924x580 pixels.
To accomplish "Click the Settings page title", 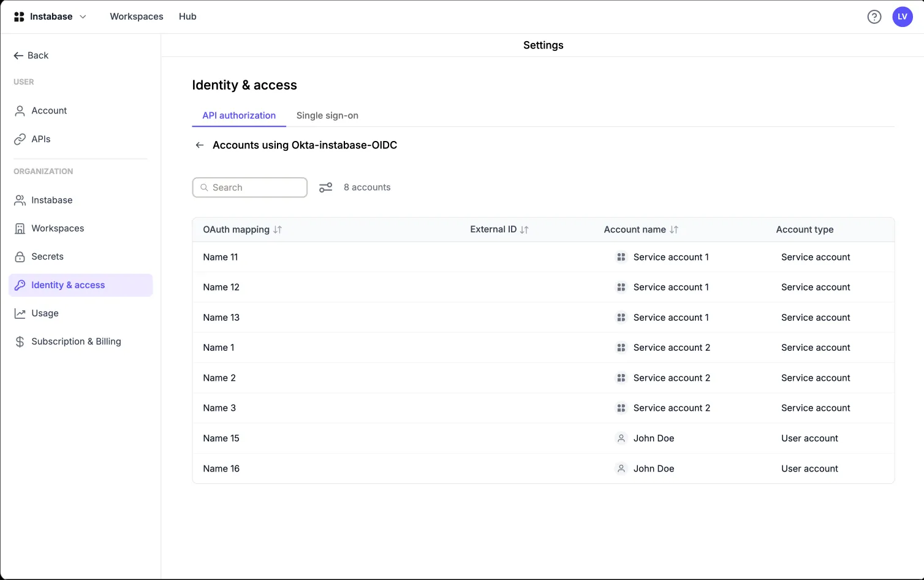I will coord(543,45).
